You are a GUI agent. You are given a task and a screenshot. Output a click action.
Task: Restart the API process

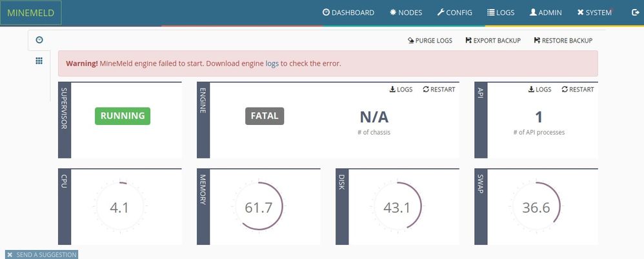click(578, 90)
